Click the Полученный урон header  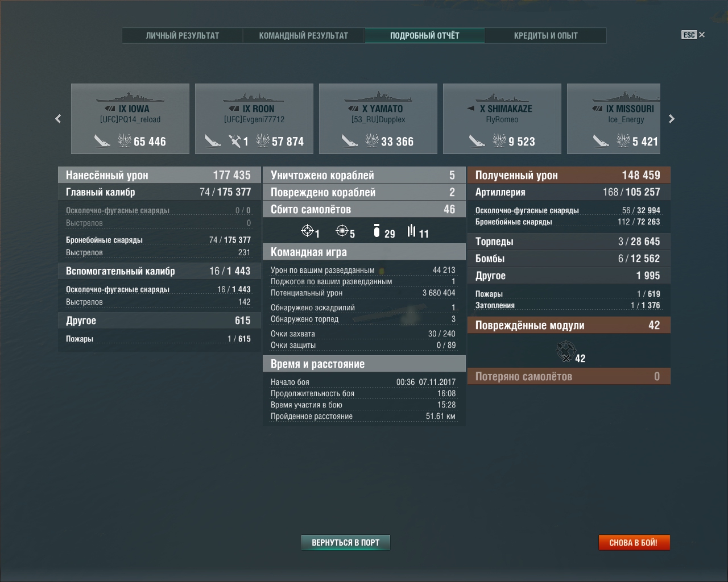(x=569, y=175)
